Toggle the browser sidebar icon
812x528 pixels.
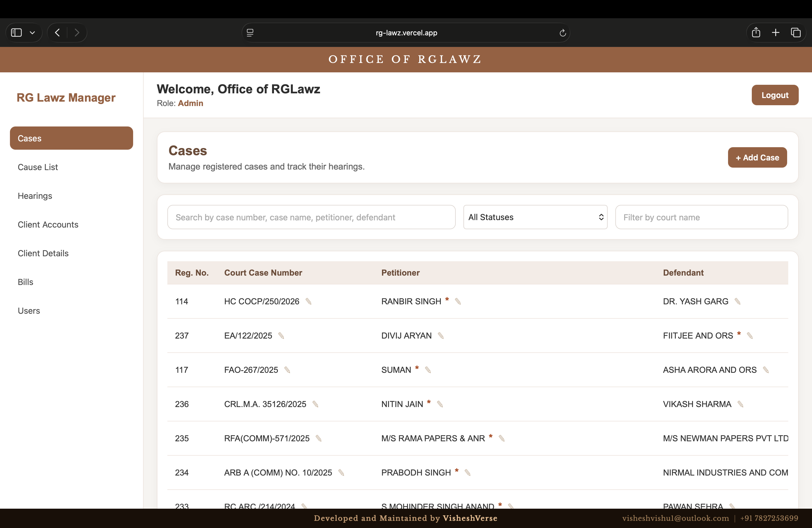coord(16,33)
